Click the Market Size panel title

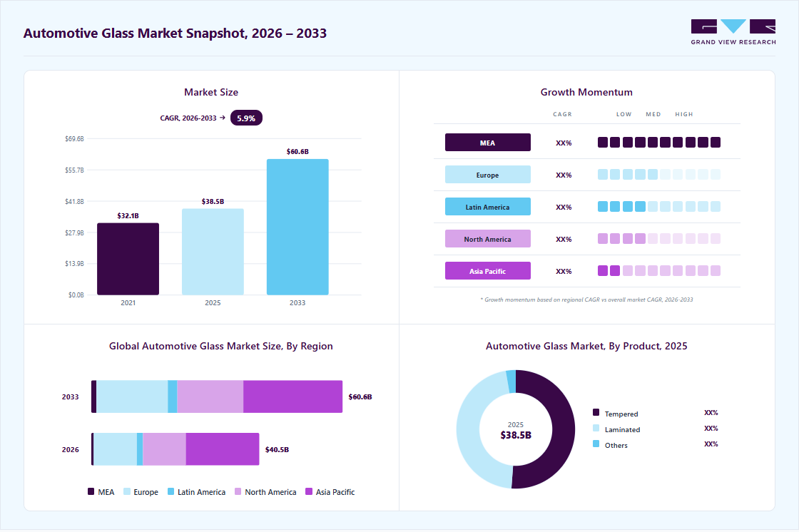coord(211,92)
